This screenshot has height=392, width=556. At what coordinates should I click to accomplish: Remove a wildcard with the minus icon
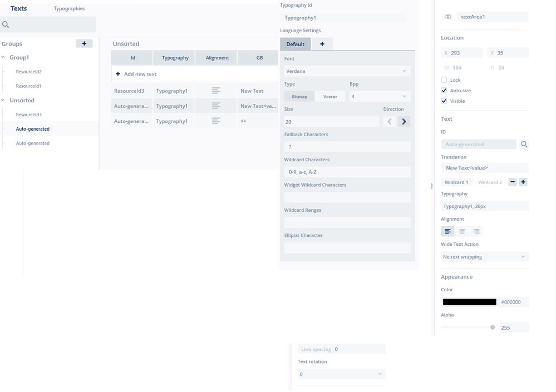pos(513,182)
